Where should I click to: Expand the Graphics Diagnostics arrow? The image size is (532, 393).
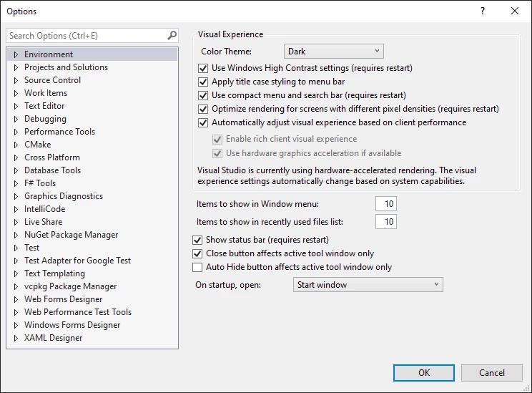(16, 196)
